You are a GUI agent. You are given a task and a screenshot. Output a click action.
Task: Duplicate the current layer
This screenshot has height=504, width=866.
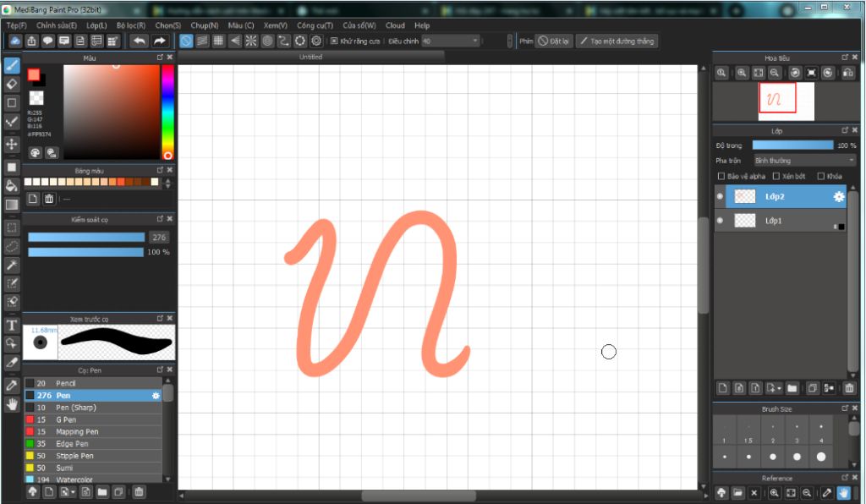[x=812, y=388]
